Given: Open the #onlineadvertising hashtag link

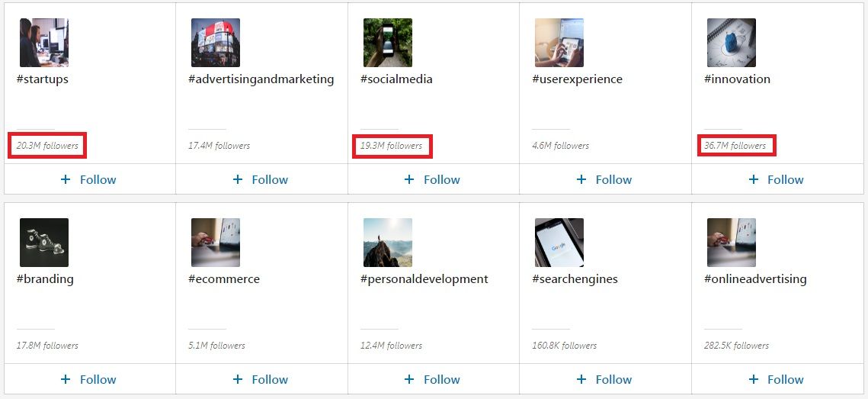Looking at the screenshot, I should pos(755,278).
